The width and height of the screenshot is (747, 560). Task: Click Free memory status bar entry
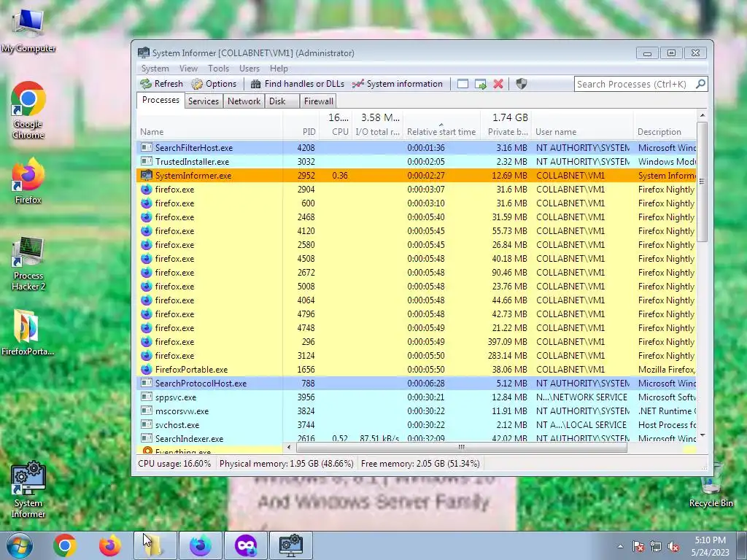(x=420, y=463)
